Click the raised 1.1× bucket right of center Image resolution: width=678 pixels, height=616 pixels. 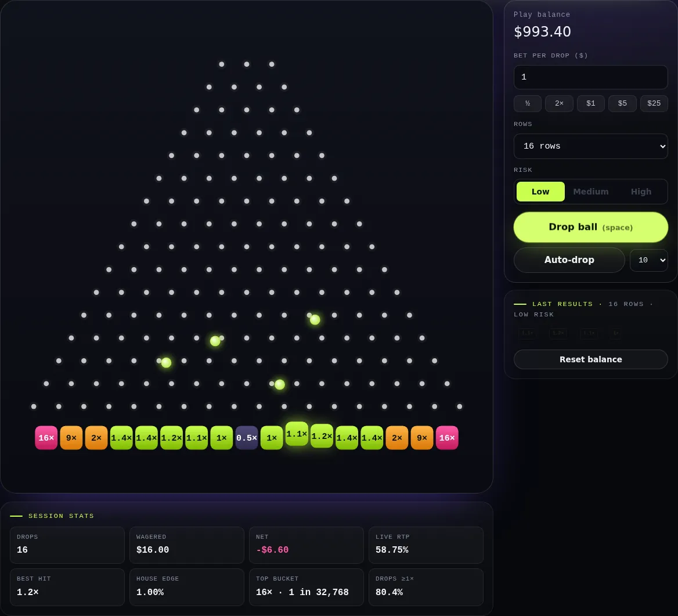click(x=297, y=434)
